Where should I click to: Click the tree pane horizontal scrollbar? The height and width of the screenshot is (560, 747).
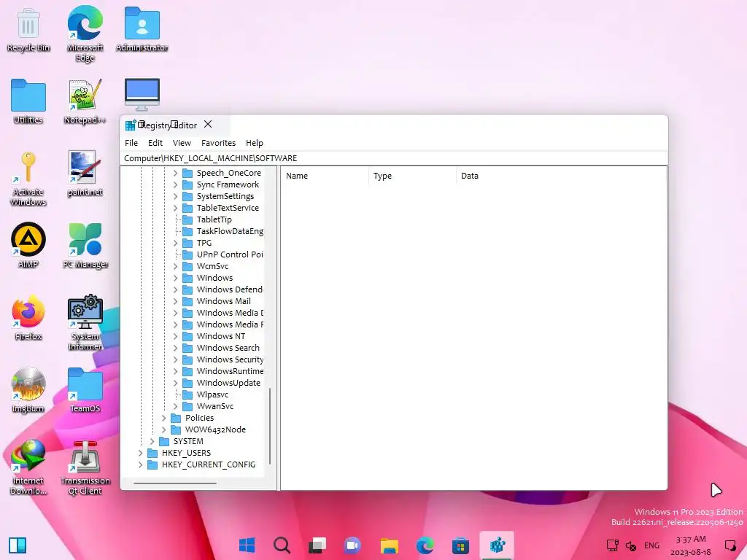pos(175,483)
